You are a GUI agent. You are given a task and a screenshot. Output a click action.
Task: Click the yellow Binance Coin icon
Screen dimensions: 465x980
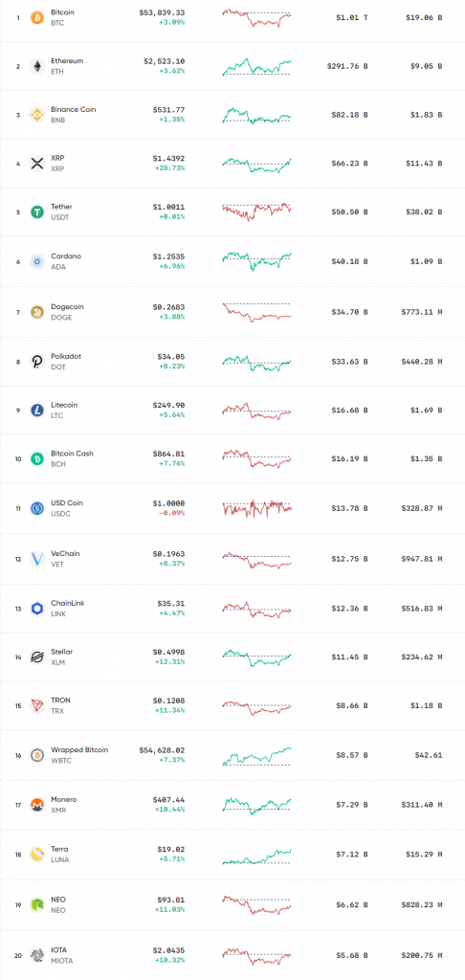37,115
